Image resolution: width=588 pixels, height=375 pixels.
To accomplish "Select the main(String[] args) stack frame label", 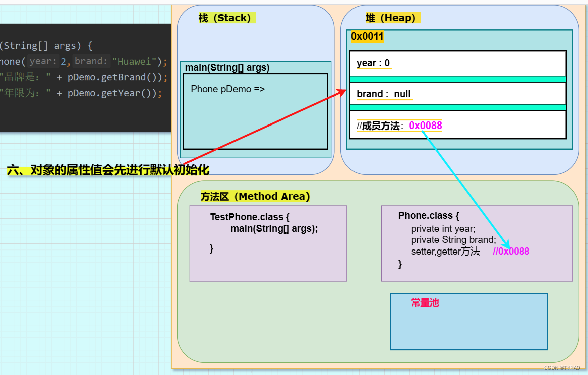I will pyautogui.click(x=227, y=67).
